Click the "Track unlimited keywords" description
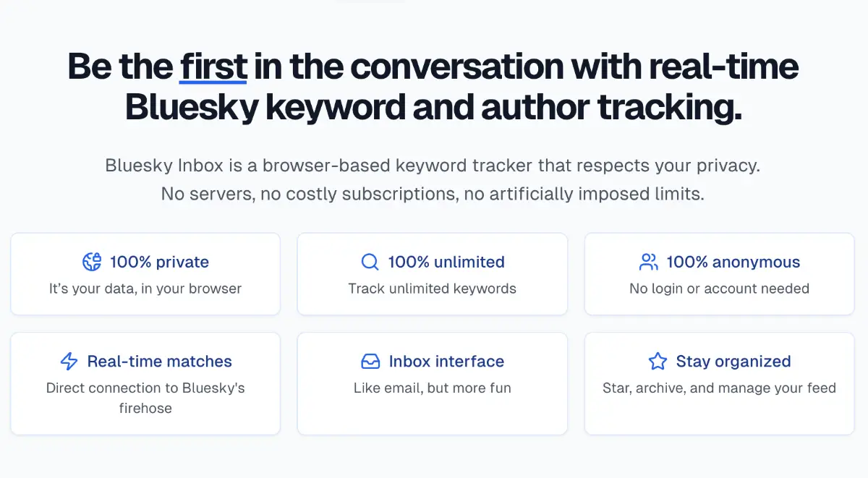The image size is (868, 478). pos(433,289)
